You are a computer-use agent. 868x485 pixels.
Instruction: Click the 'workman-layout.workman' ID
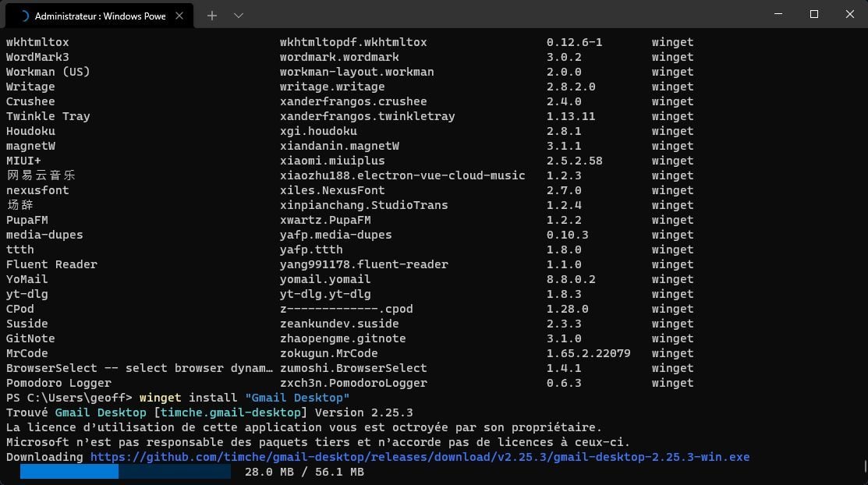point(356,72)
